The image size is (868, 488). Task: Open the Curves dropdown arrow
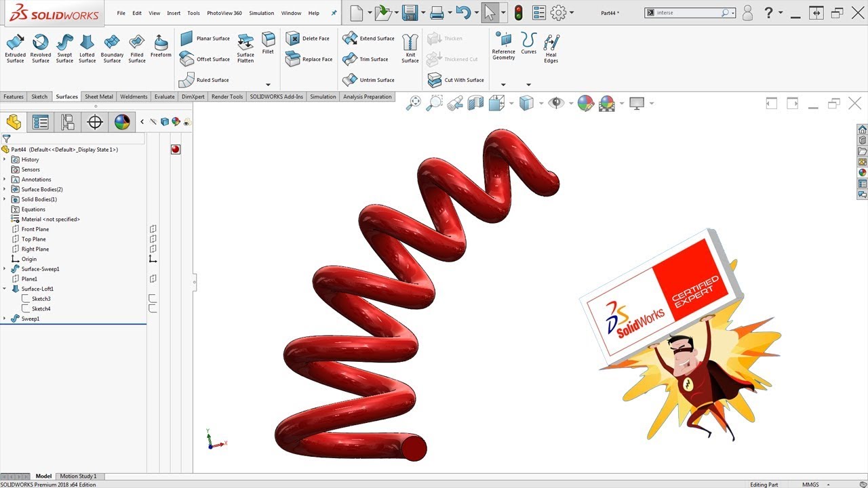click(528, 85)
